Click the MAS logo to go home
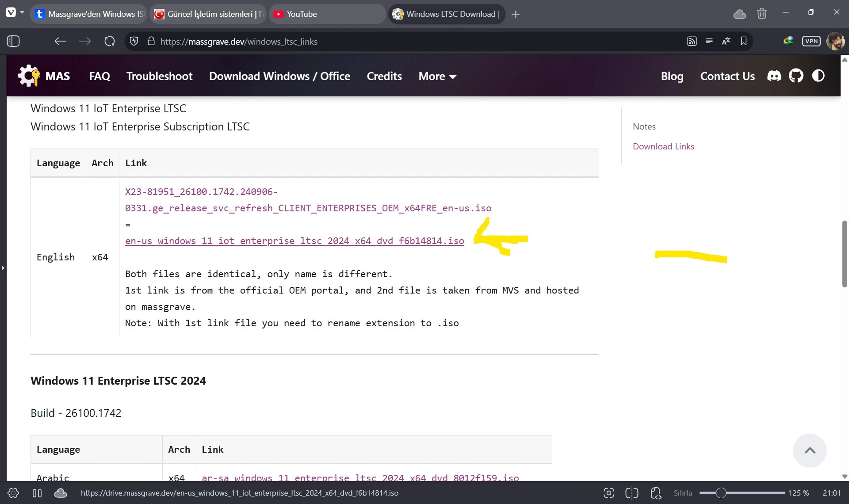The image size is (849, 504). tap(44, 76)
